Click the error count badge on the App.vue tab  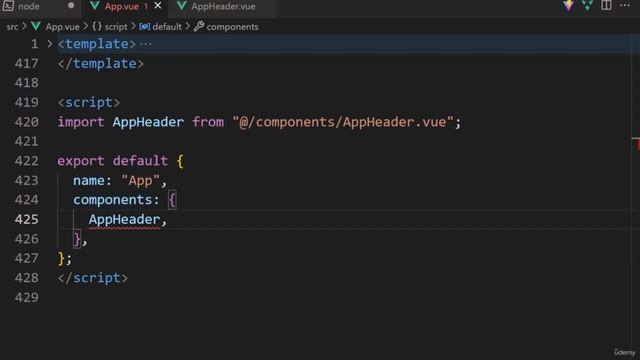[x=146, y=7]
